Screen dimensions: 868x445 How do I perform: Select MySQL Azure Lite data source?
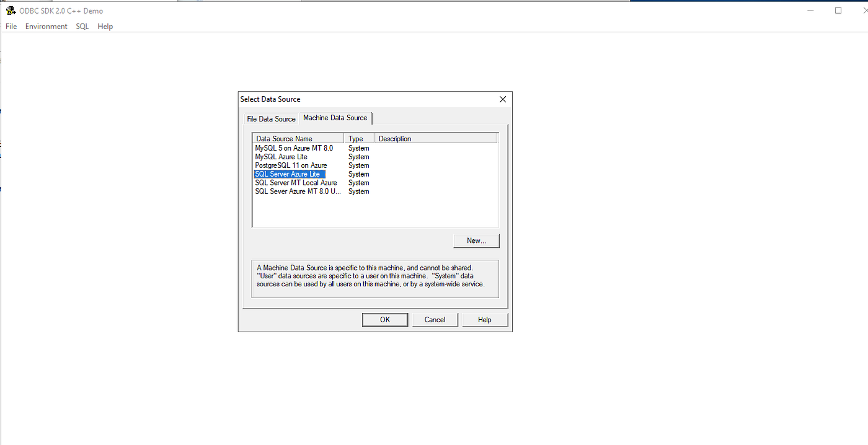pos(281,157)
